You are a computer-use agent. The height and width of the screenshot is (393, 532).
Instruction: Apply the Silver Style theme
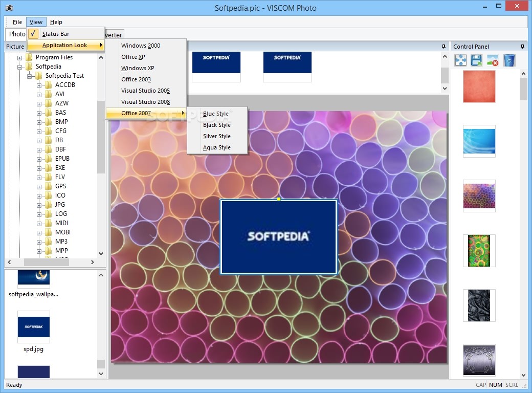tap(217, 136)
